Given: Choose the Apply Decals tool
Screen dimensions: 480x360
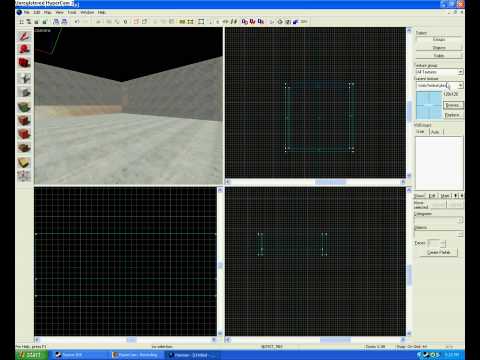Looking at the screenshot, I should coord(24,134).
